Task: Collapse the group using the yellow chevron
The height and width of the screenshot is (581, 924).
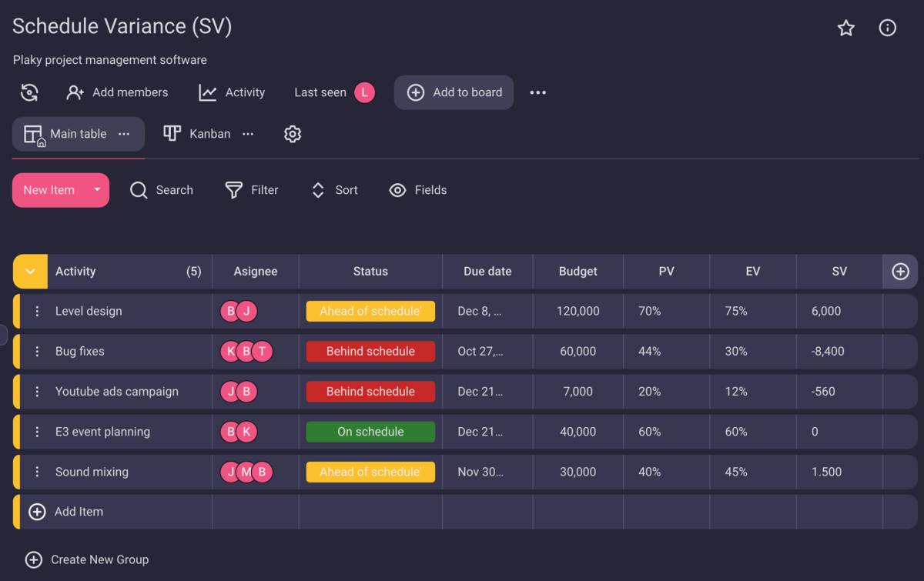Action: point(29,271)
